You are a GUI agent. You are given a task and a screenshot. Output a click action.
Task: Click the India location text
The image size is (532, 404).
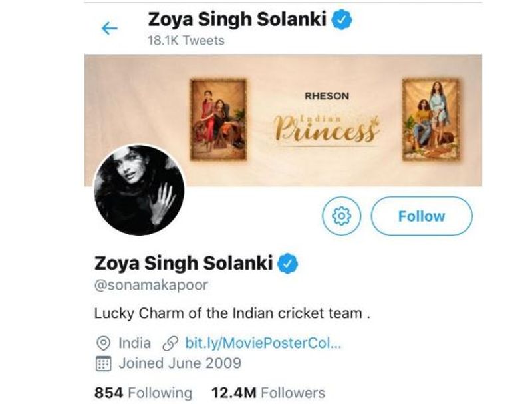(x=134, y=343)
